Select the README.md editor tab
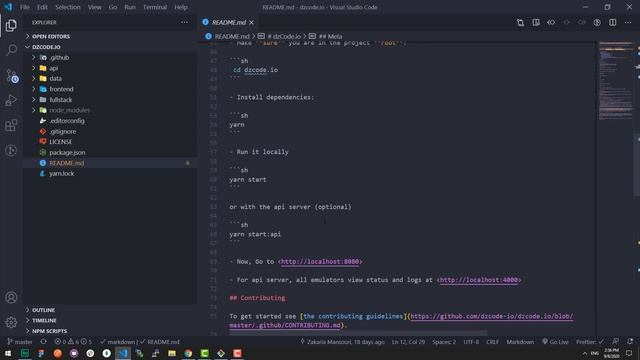Image resolution: width=640 pixels, height=360 pixels. (x=228, y=22)
